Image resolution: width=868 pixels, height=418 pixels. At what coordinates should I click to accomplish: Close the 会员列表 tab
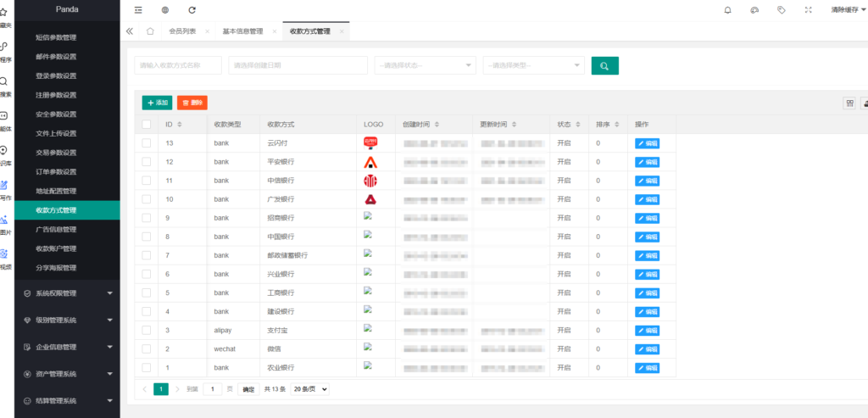coord(207,31)
